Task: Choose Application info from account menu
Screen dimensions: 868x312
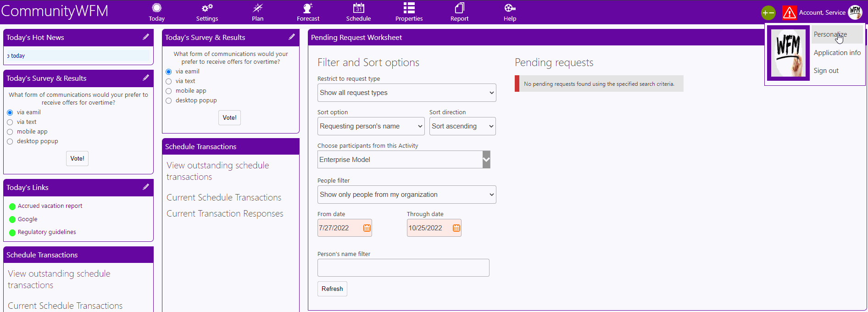Action: tap(837, 53)
